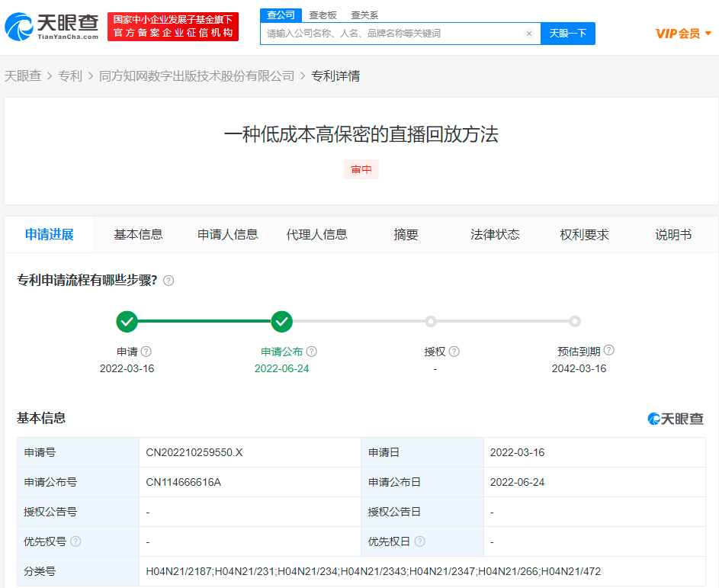Open the 权利要求 tab
This screenshot has width=719, height=588.
click(x=584, y=235)
